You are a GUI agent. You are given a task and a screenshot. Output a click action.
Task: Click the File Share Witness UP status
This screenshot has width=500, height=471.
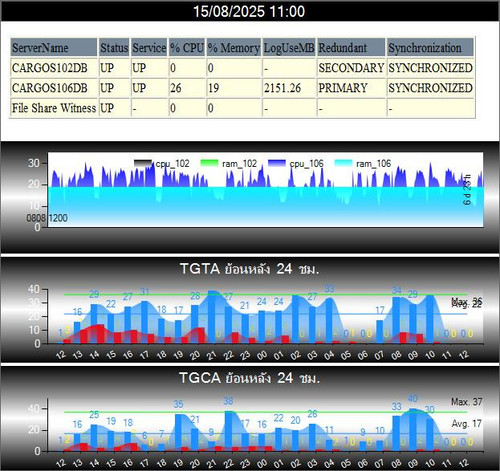coord(114,108)
